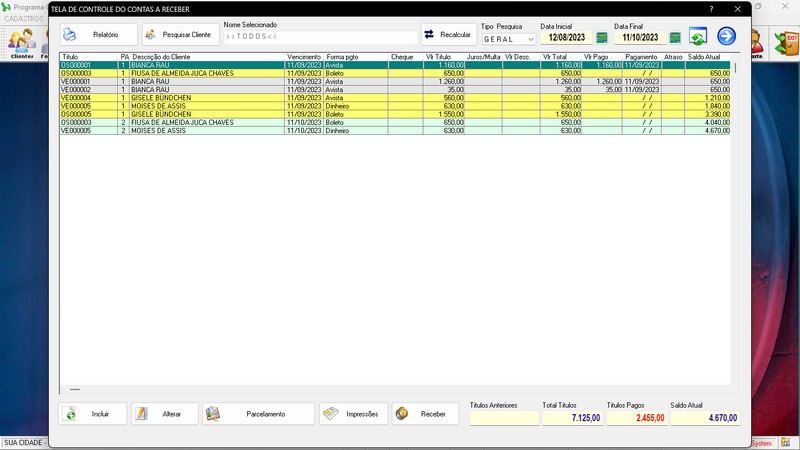The image size is (800, 450).
Task: Click the Data Inicial date field
Action: (566, 38)
